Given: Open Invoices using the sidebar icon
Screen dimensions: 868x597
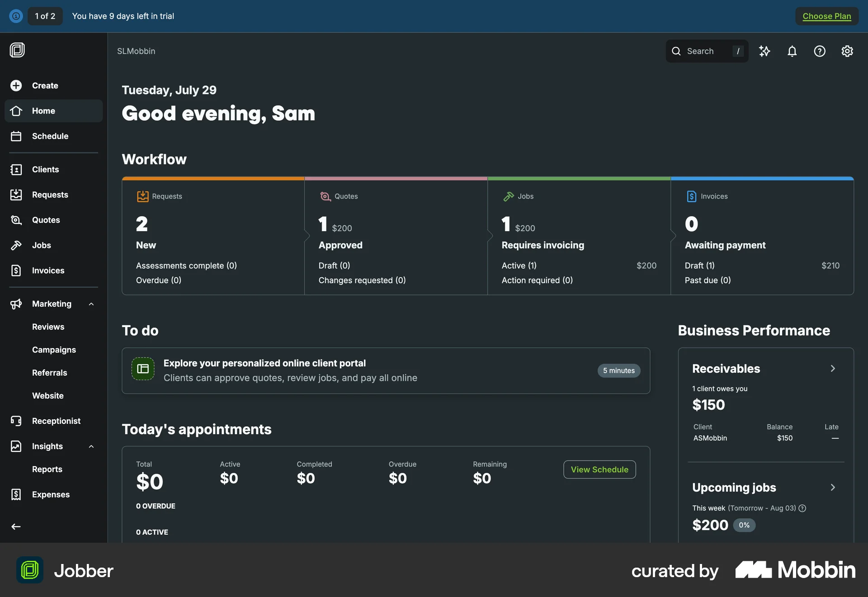Looking at the screenshot, I should point(16,270).
